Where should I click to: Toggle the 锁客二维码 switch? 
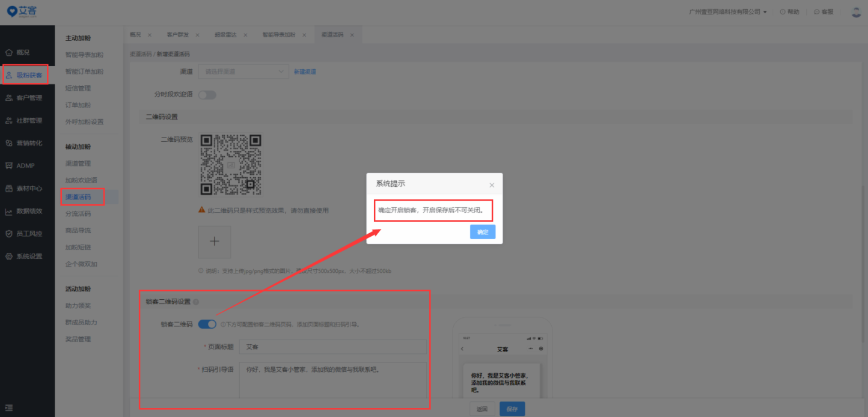(x=207, y=324)
